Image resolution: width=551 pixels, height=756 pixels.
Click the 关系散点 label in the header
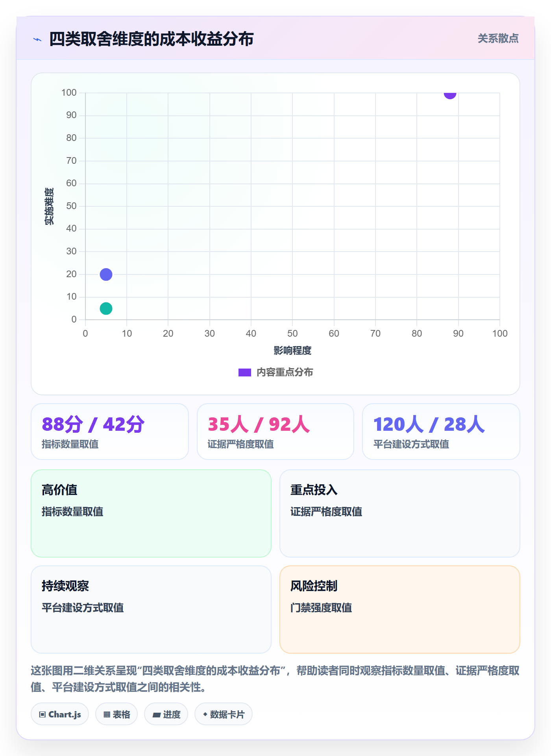[x=498, y=39]
